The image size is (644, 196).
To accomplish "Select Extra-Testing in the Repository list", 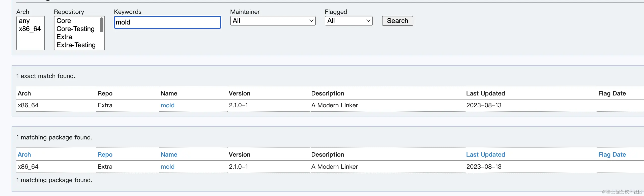I will coord(76,45).
